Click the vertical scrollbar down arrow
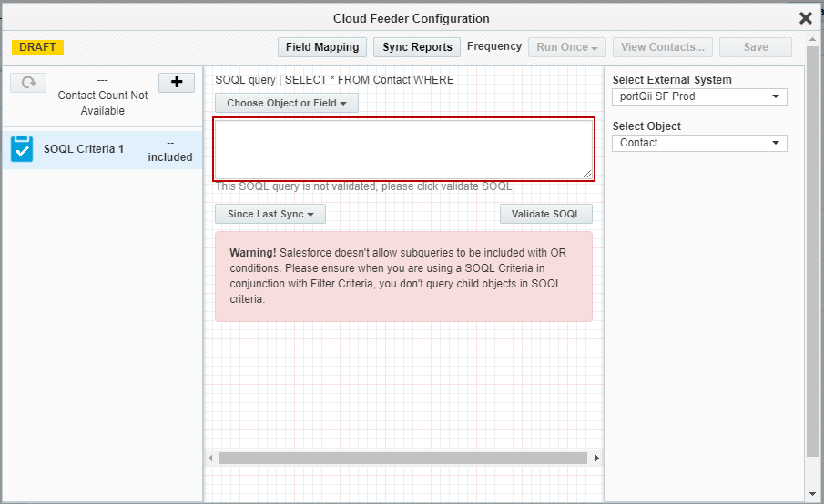The width and height of the screenshot is (824, 504). click(813, 494)
